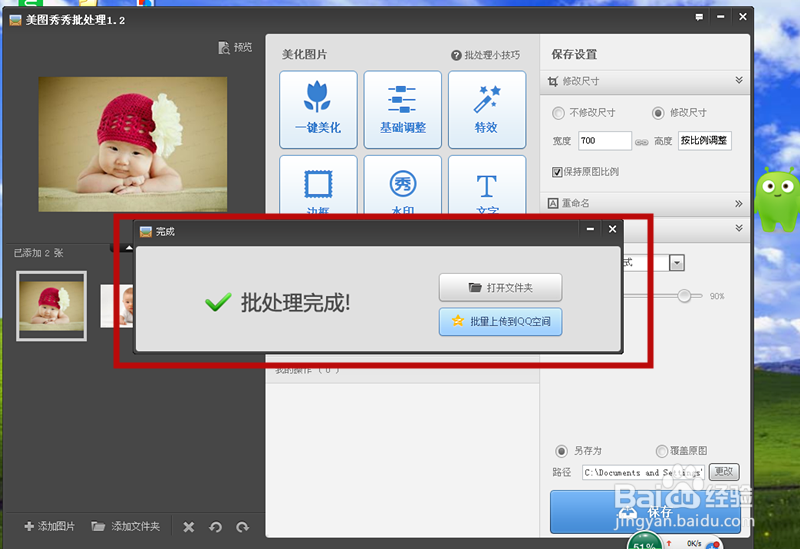
Task: Open the format dropdown arrow
Action: pos(677,263)
